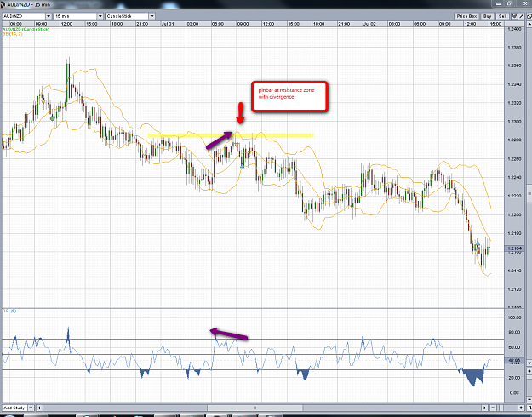Click the horizontal scrollbar left arrow
The height and width of the screenshot is (417, 532).
point(39,408)
